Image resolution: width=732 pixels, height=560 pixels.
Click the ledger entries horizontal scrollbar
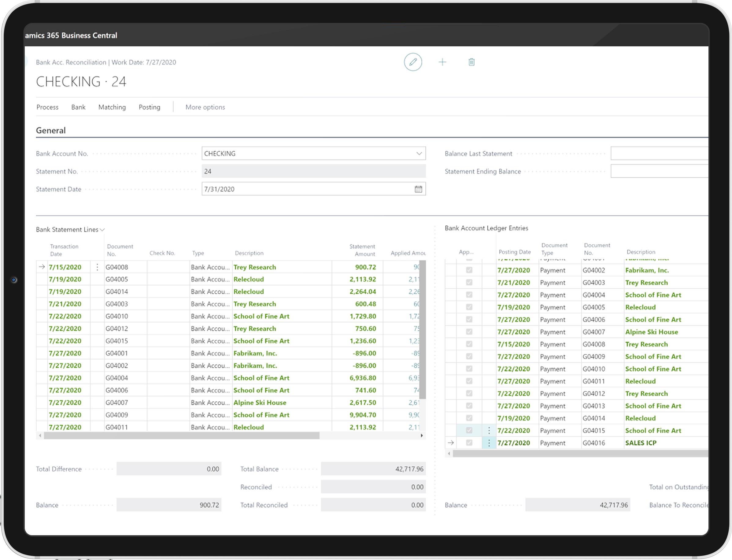[580, 453]
